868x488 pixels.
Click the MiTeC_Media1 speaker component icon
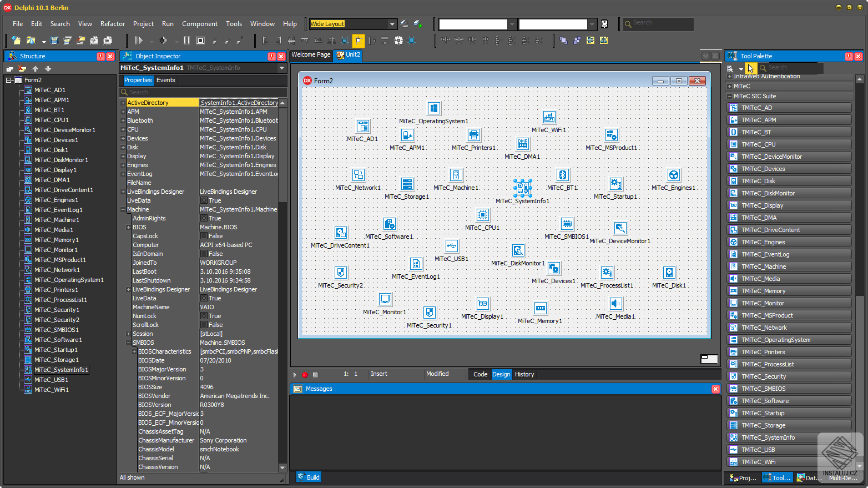point(615,304)
